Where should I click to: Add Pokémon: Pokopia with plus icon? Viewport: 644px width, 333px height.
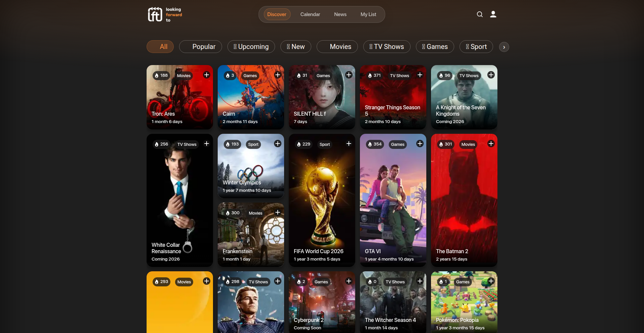coord(491,281)
